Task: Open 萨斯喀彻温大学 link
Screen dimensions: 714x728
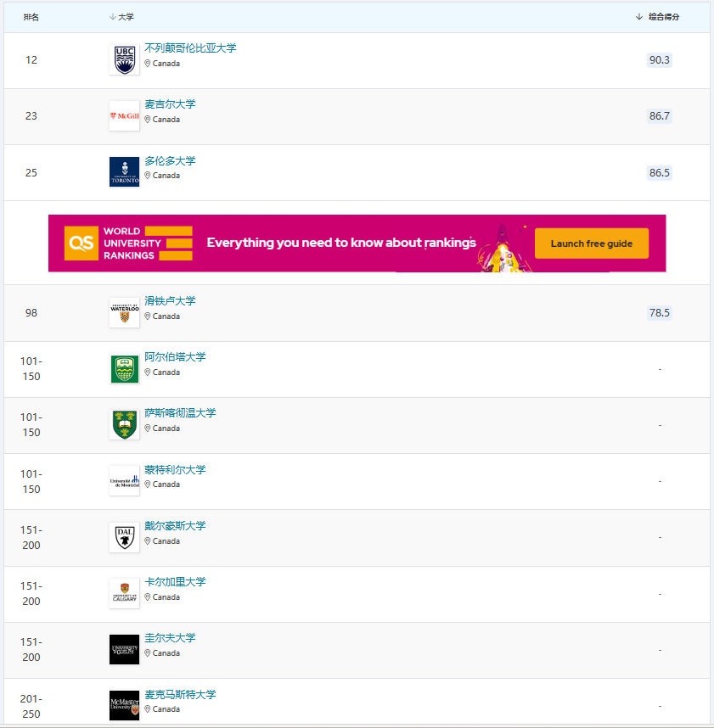Action: 180,413
